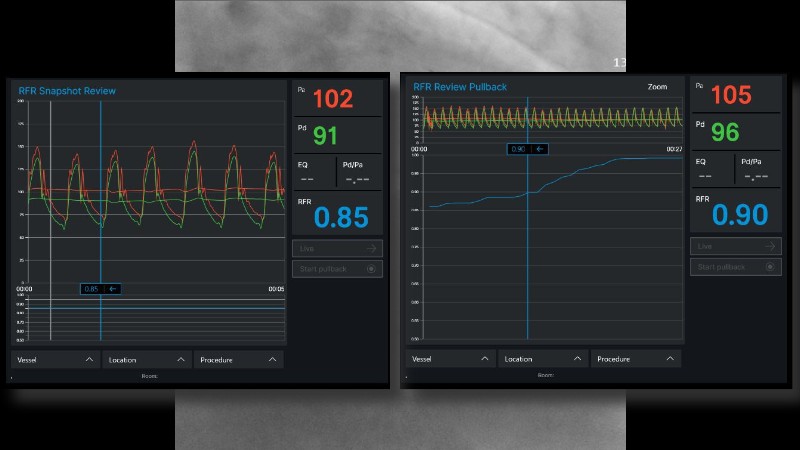Click the record circle icon in Snapshot Start pullback
Screen dimensions: 800x450
[x=372, y=268]
